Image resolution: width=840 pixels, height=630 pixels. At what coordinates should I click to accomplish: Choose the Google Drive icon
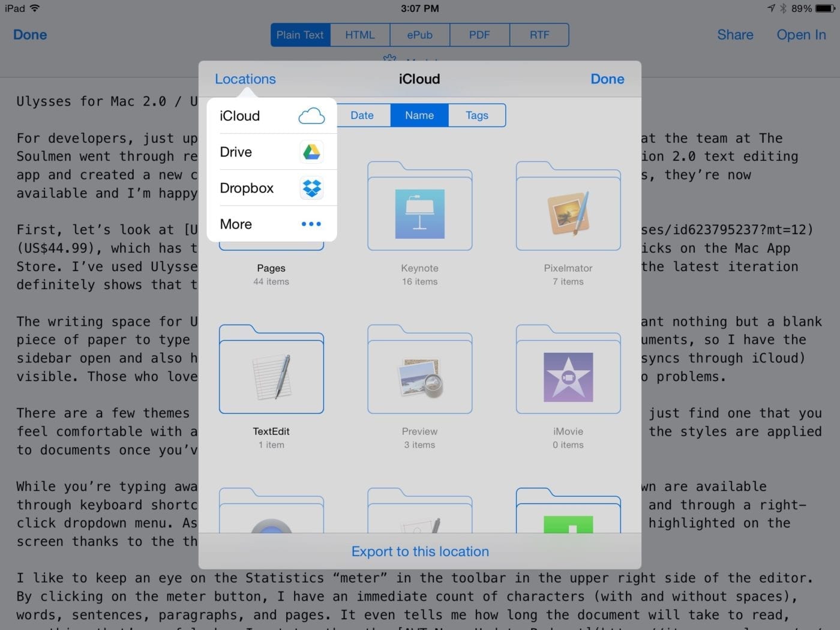311,152
